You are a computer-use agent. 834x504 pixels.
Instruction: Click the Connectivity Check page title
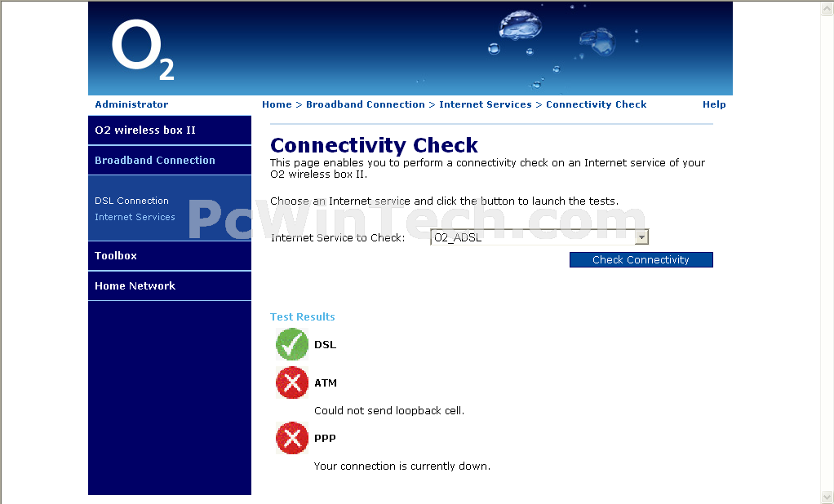point(374,145)
